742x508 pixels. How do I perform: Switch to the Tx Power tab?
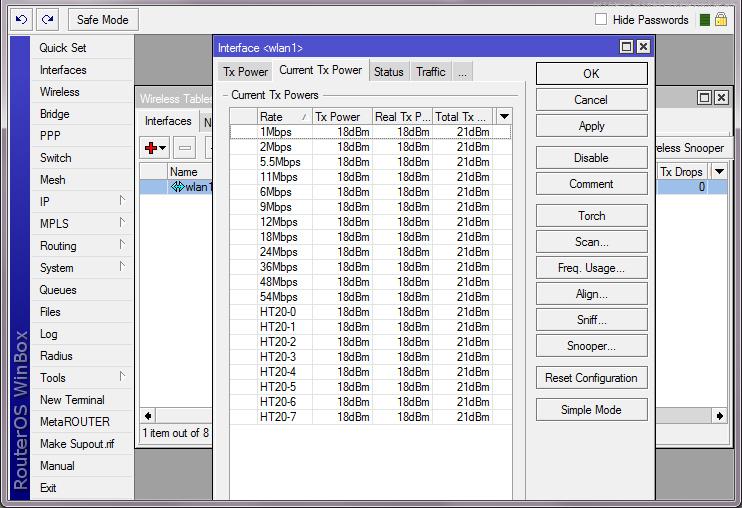[245, 72]
